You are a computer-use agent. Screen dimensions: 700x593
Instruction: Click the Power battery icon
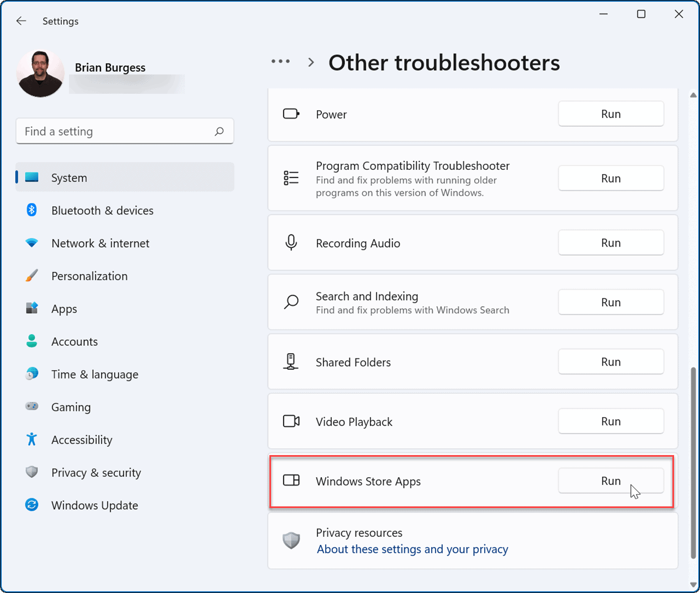pyautogui.click(x=291, y=114)
